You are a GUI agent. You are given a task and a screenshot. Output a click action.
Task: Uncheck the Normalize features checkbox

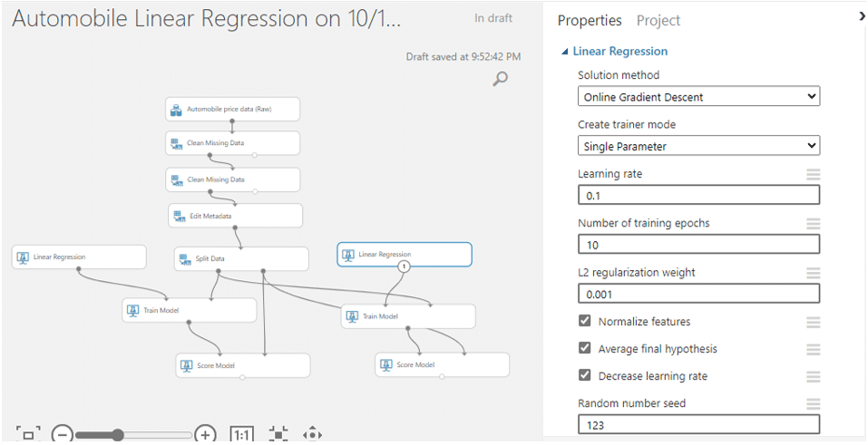coord(585,321)
